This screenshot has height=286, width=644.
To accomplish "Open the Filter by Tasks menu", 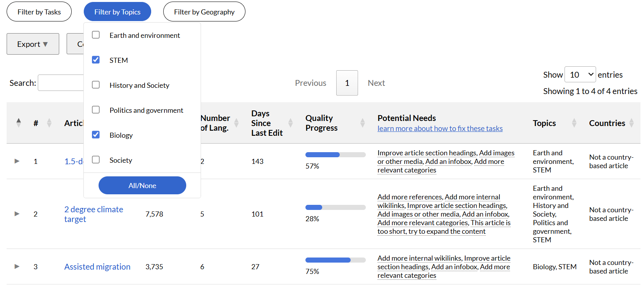I will tap(39, 12).
